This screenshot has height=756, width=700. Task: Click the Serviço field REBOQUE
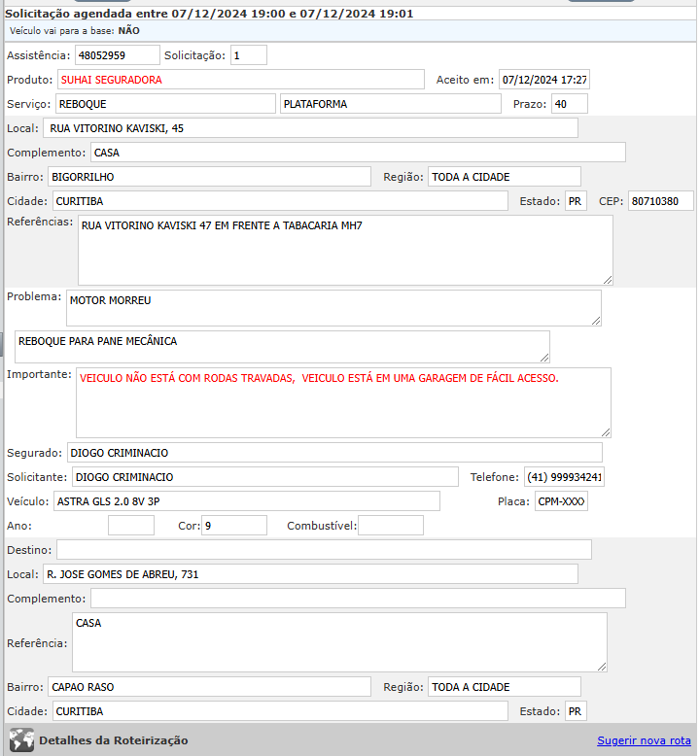tap(165, 104)
